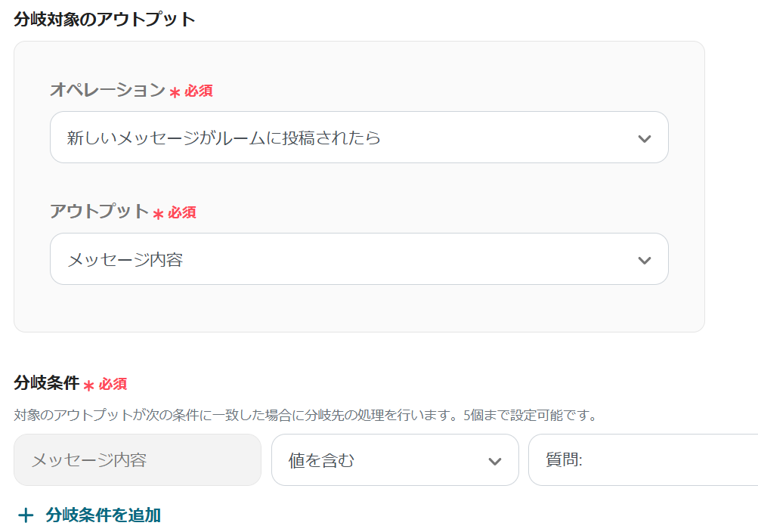
Task: Click the red asterisk next to オペレーション
Action: [175, 92]
